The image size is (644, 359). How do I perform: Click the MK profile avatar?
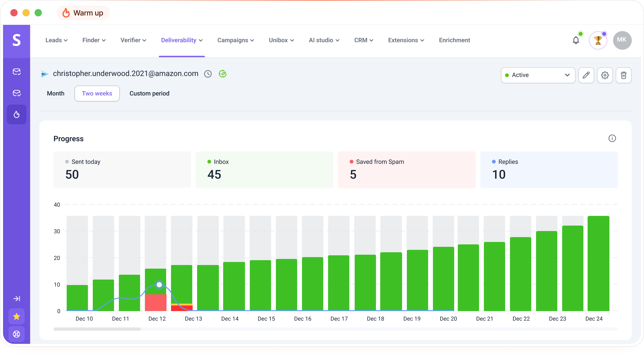(x=622, y=40)
